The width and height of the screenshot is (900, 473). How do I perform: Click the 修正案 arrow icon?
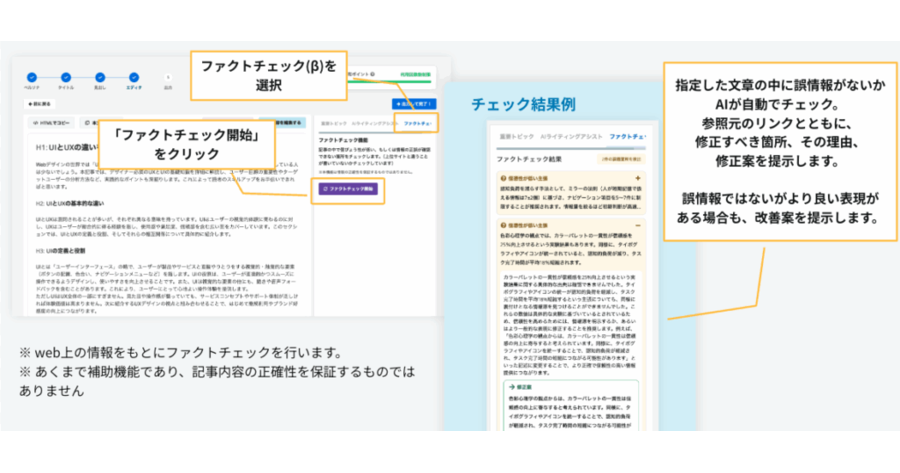tap(511, 387)
